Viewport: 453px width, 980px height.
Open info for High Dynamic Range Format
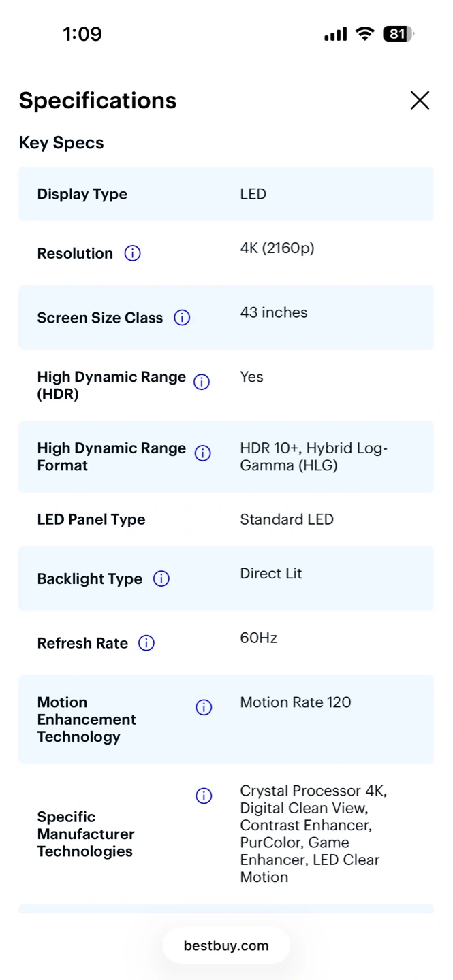(x=203, y=453)
